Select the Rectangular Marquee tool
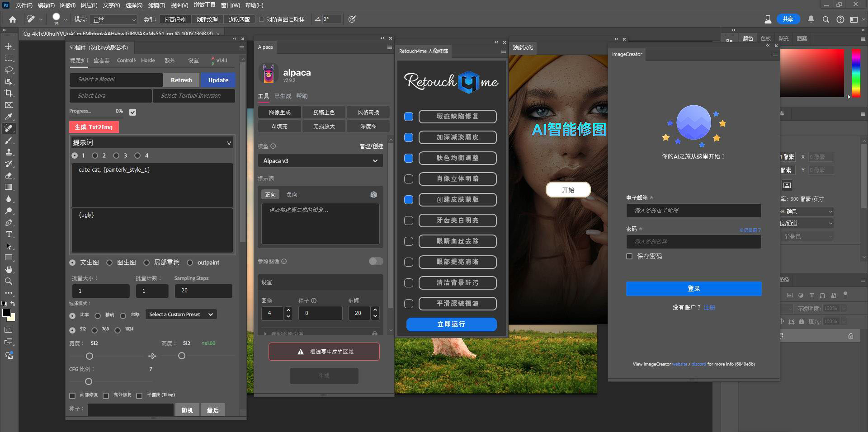 coord(9,58)
